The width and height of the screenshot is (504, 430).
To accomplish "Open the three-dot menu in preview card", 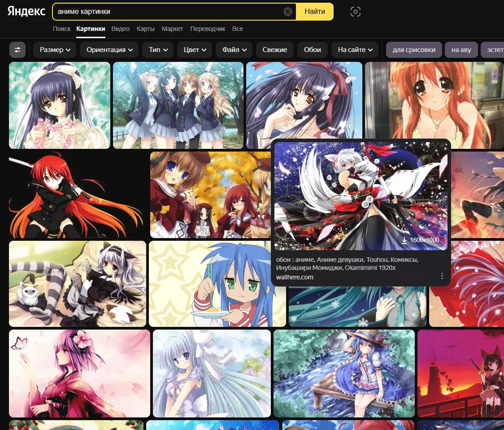I will (x=442, y=276).
